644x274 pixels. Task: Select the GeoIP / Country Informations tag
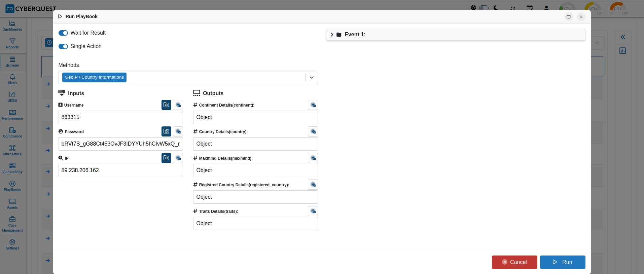coord(94,77)
